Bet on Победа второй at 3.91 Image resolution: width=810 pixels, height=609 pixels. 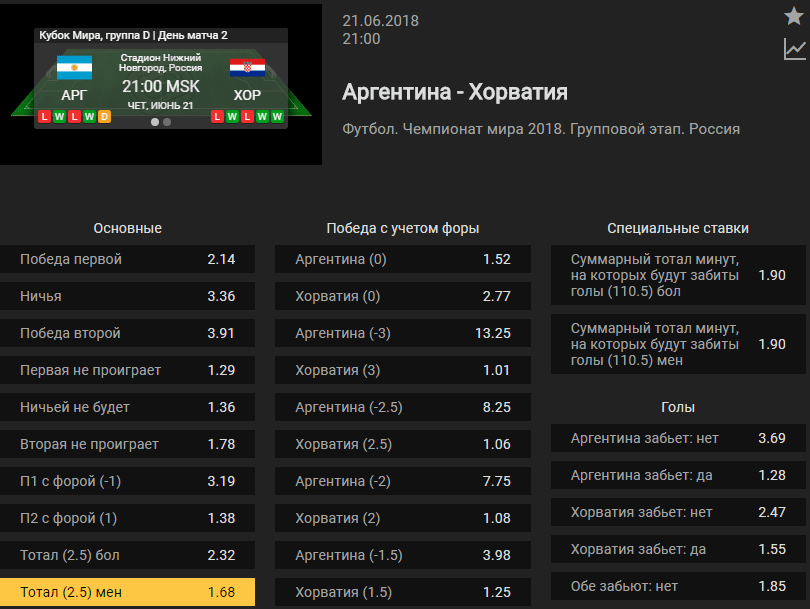click(x=128, y=333)
